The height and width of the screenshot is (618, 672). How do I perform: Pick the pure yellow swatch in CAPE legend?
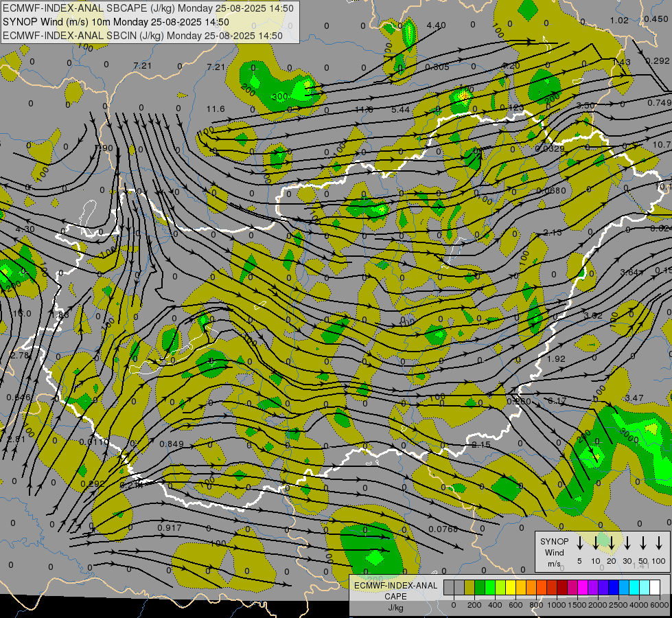tap(511, 588)
